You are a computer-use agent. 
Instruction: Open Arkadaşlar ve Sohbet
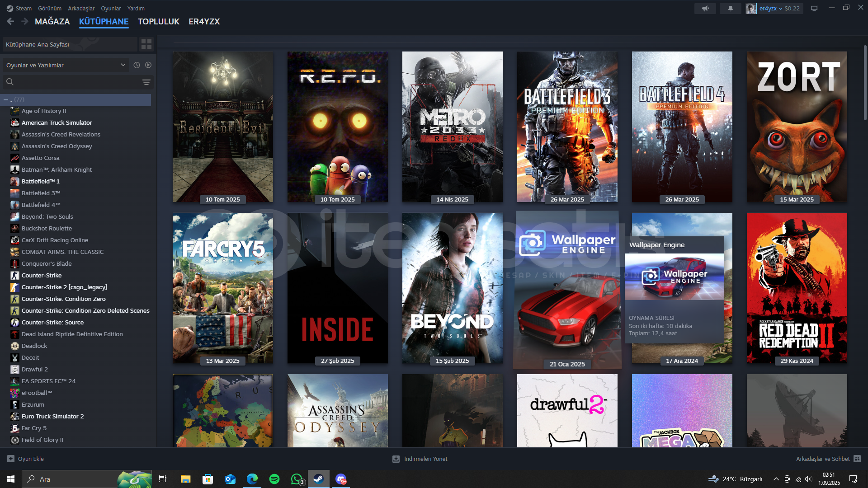tap(828, 459)
